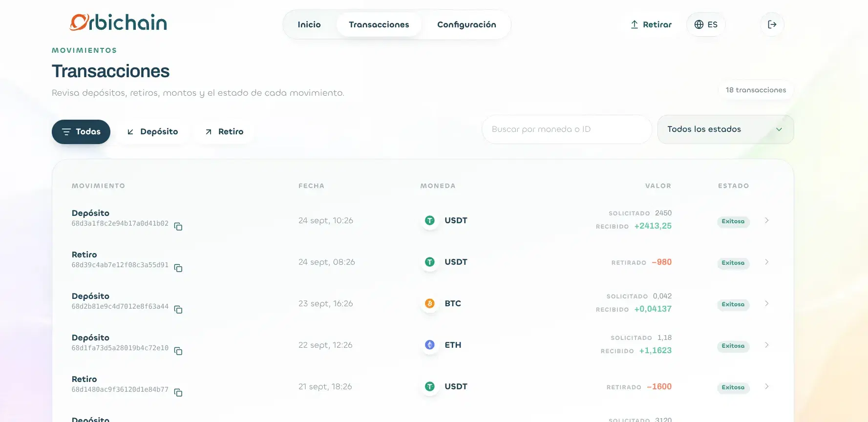
Task: Click the transaction ID 68d3a1f8c2e94b17a0d41b02
Action: coord(120,224)
